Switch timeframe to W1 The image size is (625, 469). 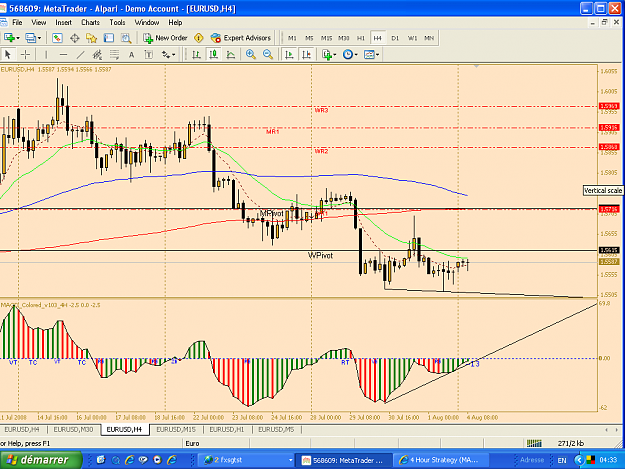pos(412,38)
